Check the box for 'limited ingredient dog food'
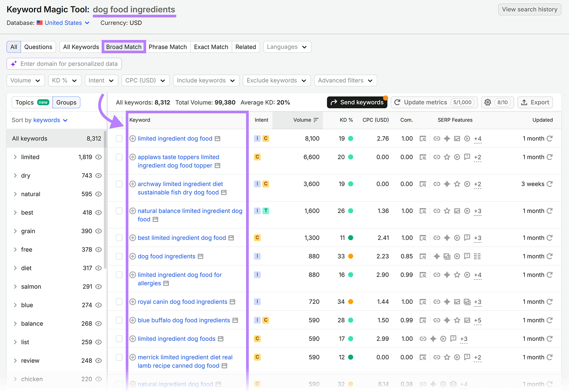Screen dimensions: 569x392 [119, 138]
